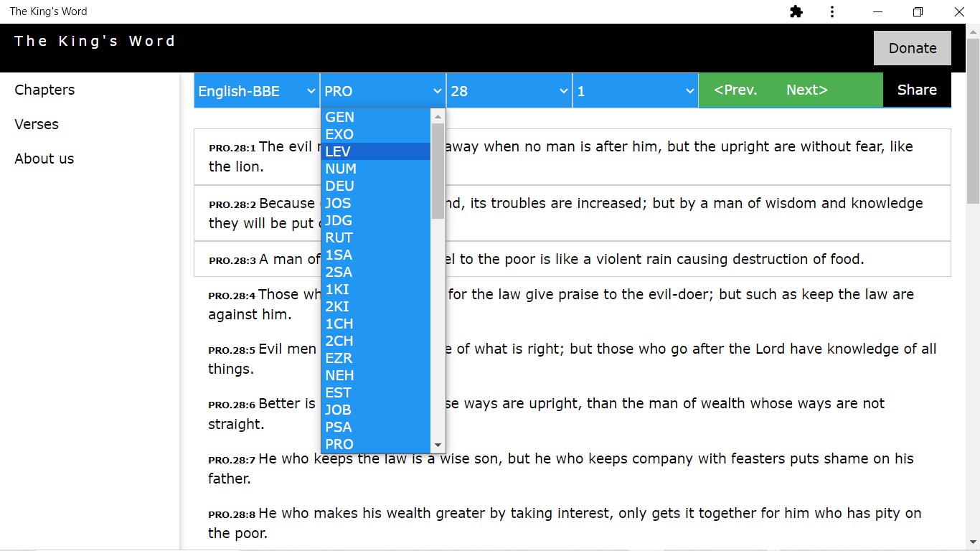Select EXO from the book list
This screenshot has width=980, height=551.
[376, 134]
